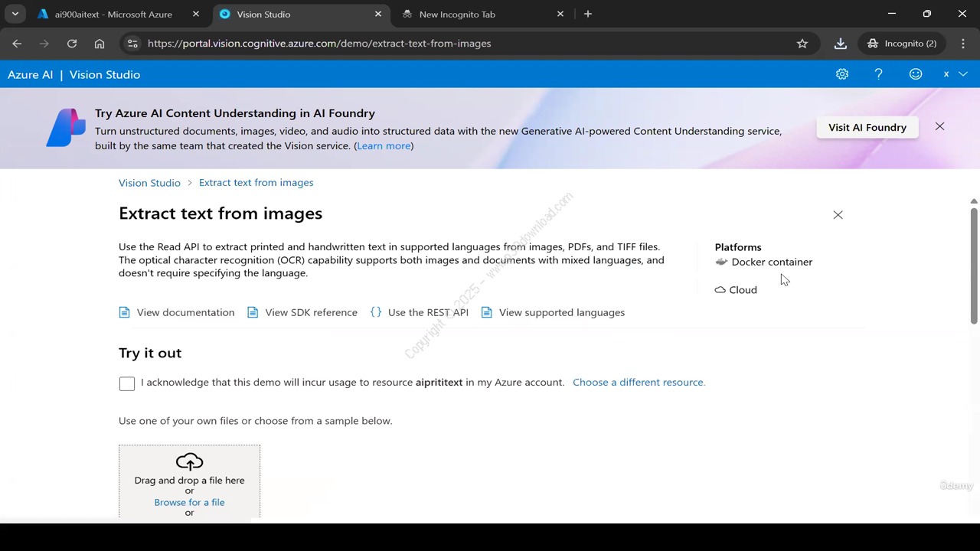Reload the current page
Viewport: 980px width, 551px height.
click(x=72, y=44)
